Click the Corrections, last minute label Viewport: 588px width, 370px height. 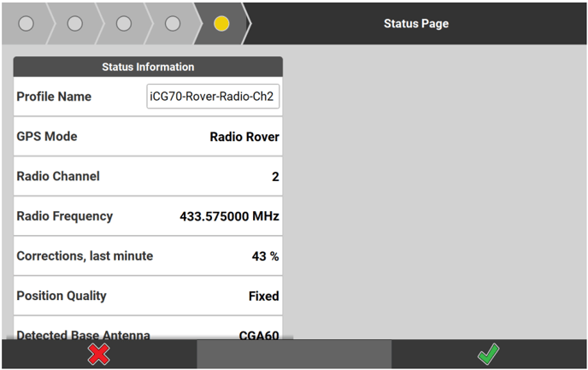(85, 256)
